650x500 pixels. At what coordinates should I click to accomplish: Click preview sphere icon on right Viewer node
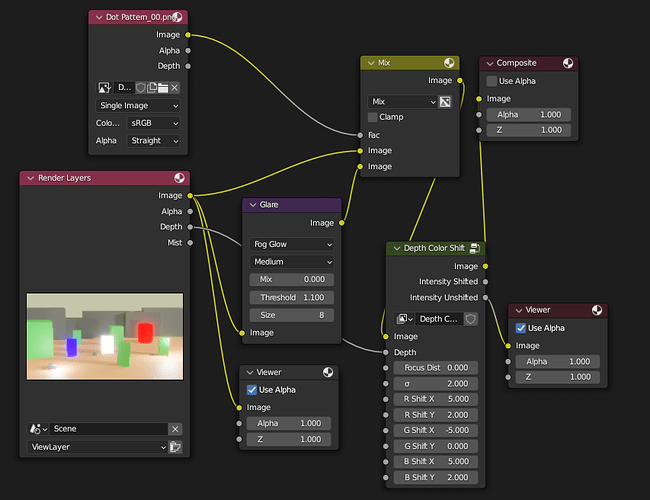(597, 310)
